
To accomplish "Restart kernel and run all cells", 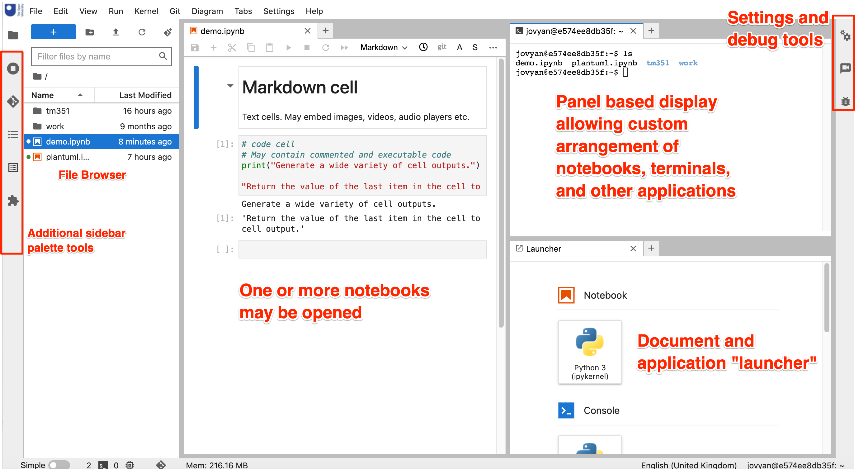I will (x=344, y=48).
